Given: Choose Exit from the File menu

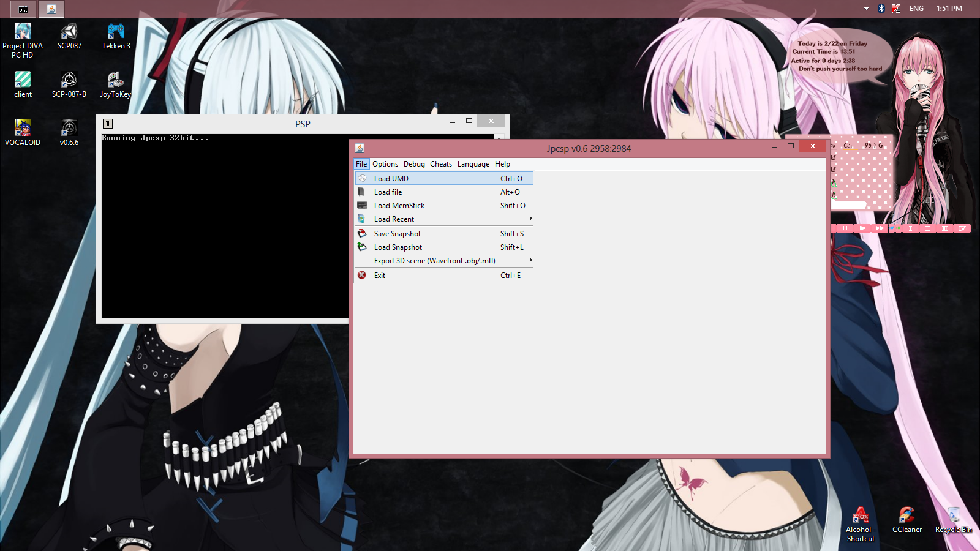Looking at the screenshot, I should [x=444, y=275].
